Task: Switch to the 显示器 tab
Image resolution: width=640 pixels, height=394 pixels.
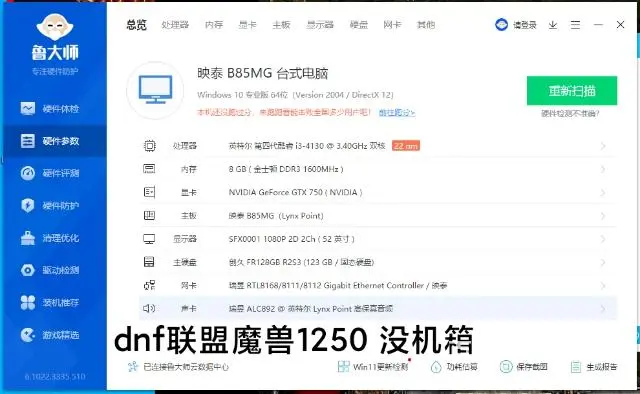Action: (x=320, y=25)
